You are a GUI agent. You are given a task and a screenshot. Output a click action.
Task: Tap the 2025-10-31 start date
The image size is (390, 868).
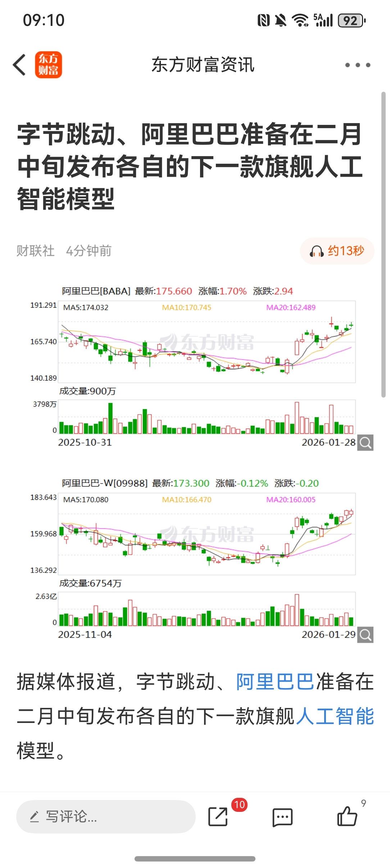[85, 442]
